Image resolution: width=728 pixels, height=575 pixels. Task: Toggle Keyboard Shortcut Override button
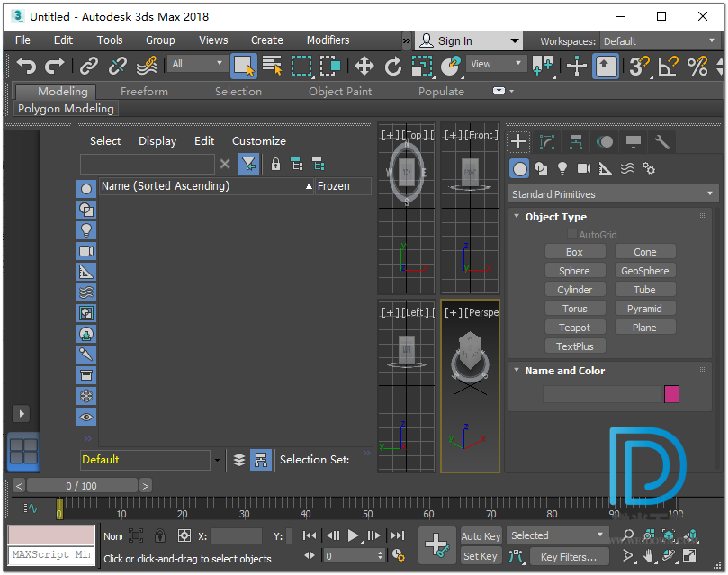(606, 66)
